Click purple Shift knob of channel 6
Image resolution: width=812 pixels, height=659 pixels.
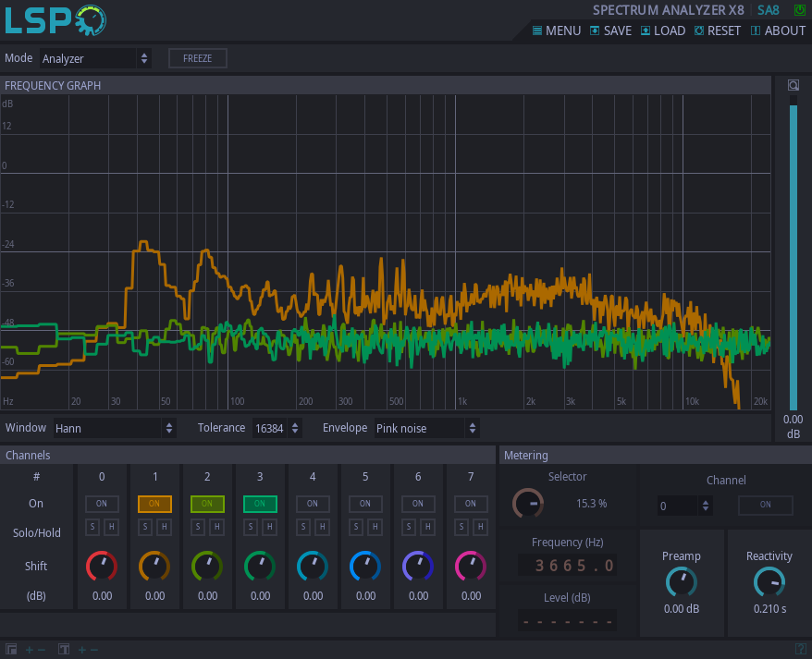418,566
